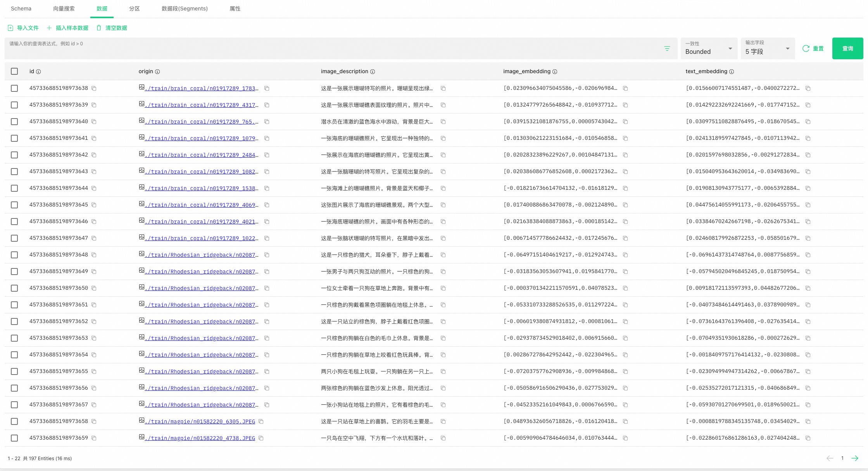Click info icon beside text_embedding header

coord(732,72)
